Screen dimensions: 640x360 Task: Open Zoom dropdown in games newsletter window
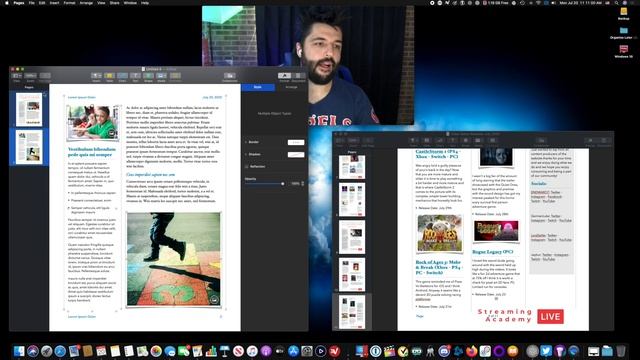tap(353, 140)
